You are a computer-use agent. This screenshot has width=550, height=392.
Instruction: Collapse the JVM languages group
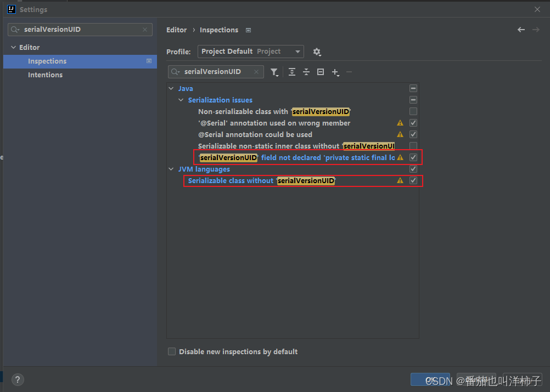point(171,169)
